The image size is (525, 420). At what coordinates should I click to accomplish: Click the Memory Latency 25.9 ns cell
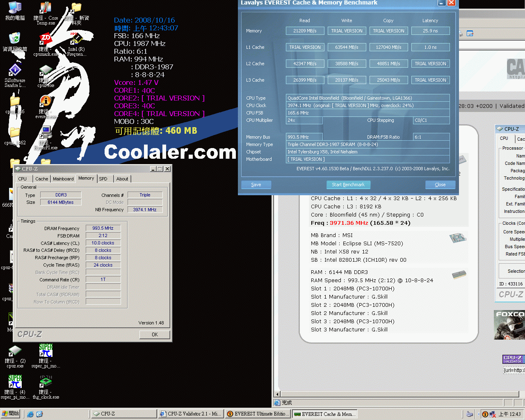[430, 31]
